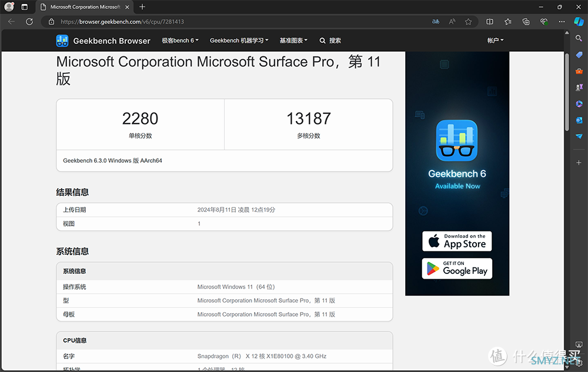Screen dimensions: 588x372
Task: Click Download on the App Store badge
Action: click(x=457, y=241)
